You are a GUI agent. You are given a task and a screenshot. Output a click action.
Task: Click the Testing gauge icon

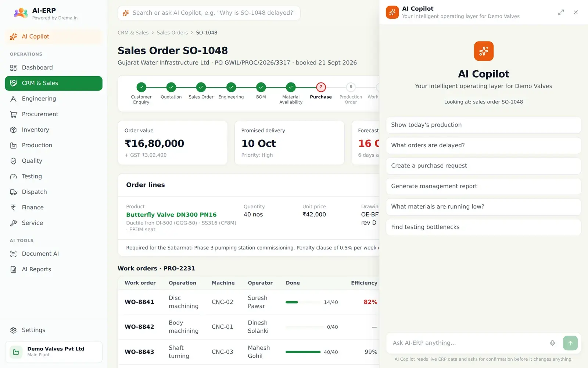pyautogui.click(x=14, y=177)
